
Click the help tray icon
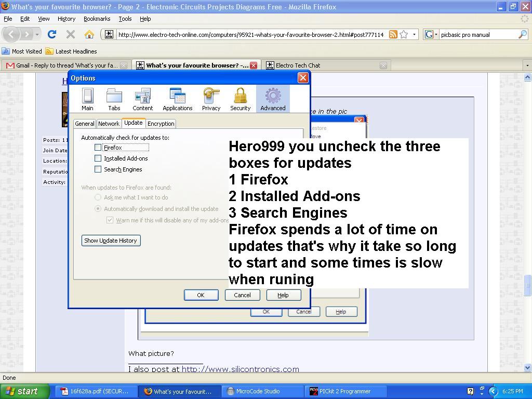470,391
